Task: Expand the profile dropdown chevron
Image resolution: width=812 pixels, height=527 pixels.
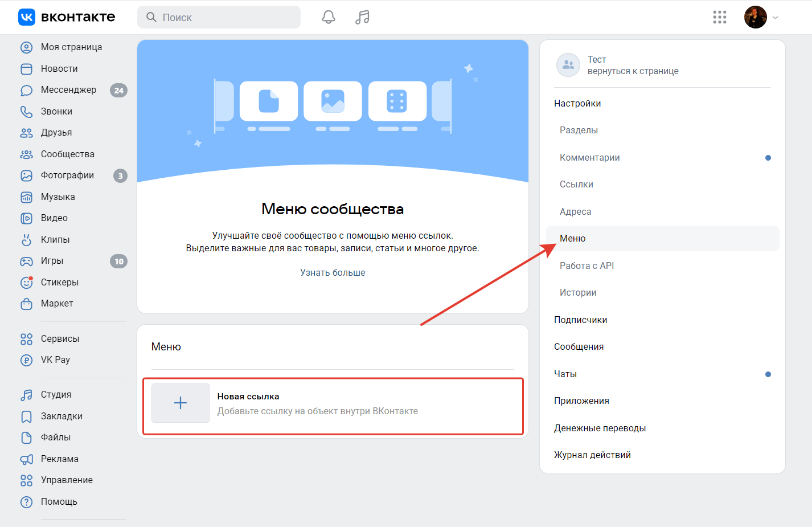Action: [x=775, y=18]
